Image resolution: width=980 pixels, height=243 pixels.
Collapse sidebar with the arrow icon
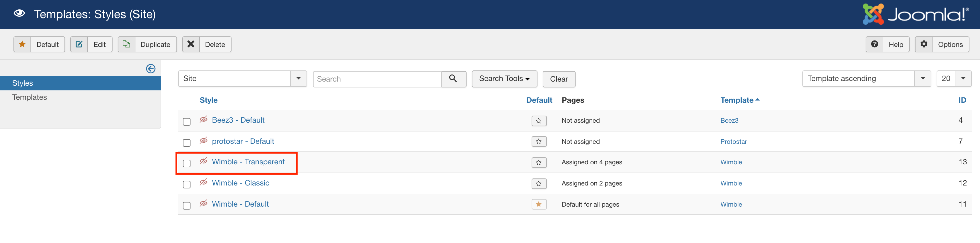pyautogui.click(x=151, y=69)
